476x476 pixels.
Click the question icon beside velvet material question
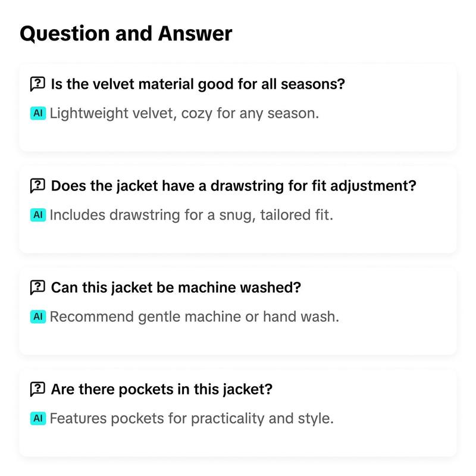click(x=37, y=84)
